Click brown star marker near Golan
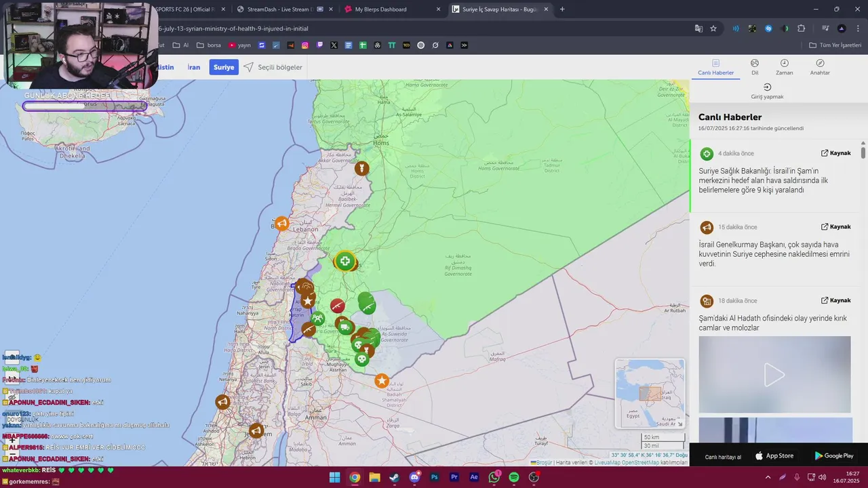Image resolution: width=868 pixels, height=488 pixels. pyautogui.click(x=308, y=301)
